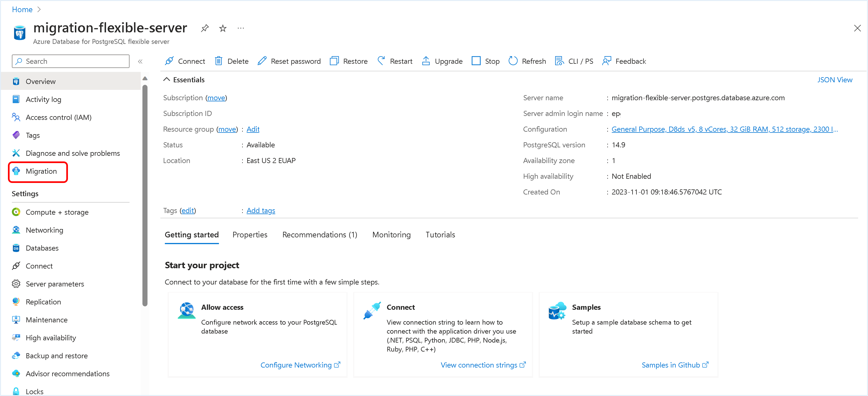Click the sidebar Search input field
The height and width of the screenshot is (396, 868).
point(71,61)
